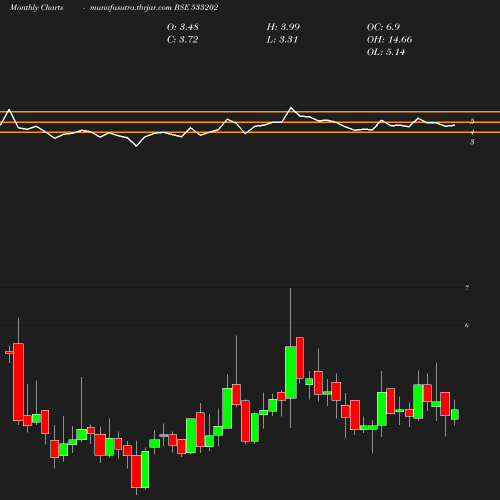Image resolution: width=500 pixels, height=500 pixels.
Task: Select the low value 'L: 3.31'
Action: [x=282, y=40]
